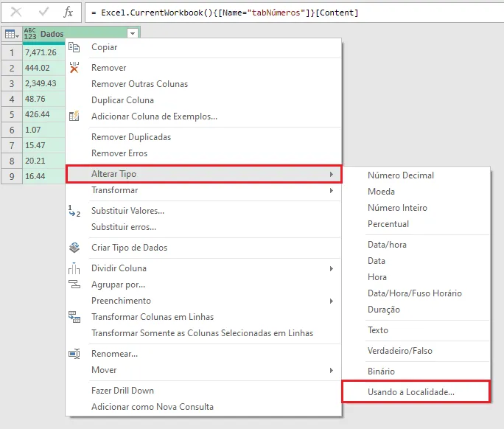Confirm formula with checkmark icon
Viewport: 504px width, 429px height.
43,13
